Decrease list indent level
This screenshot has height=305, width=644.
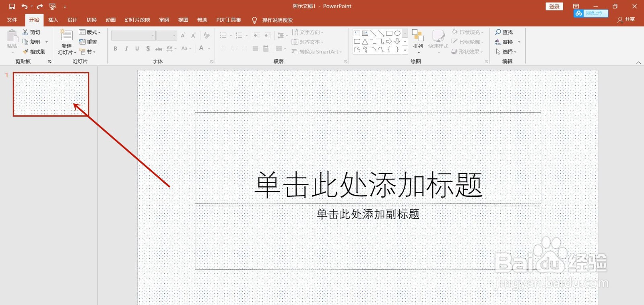[x=257, y=35]
